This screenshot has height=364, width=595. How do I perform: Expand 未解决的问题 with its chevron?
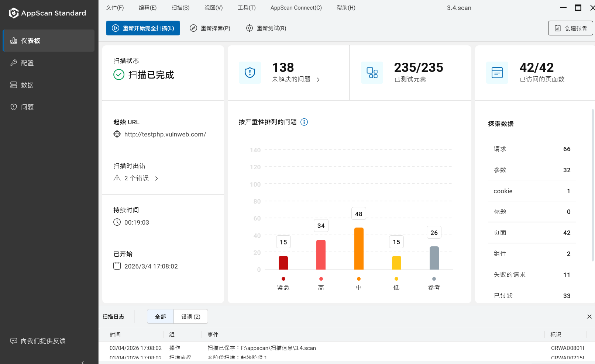pos(318,80)
